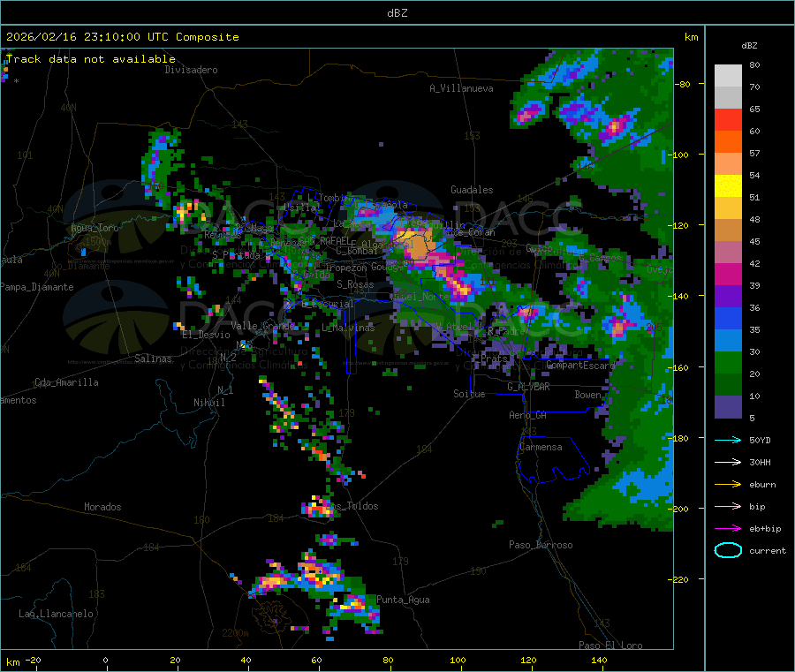The width and height of the screenshot is (795, 672).
Task: Click the cyan 'current' ellipse icon
Action: click(728, 550)
